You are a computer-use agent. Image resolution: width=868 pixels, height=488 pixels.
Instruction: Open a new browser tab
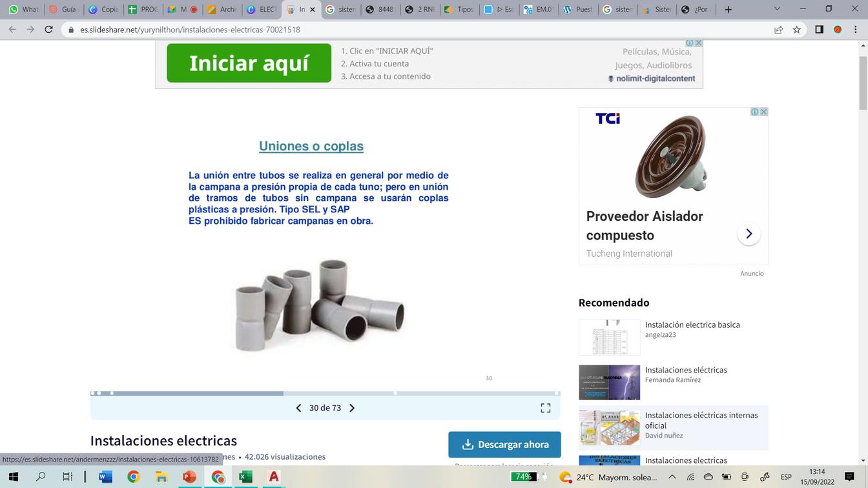728,9
